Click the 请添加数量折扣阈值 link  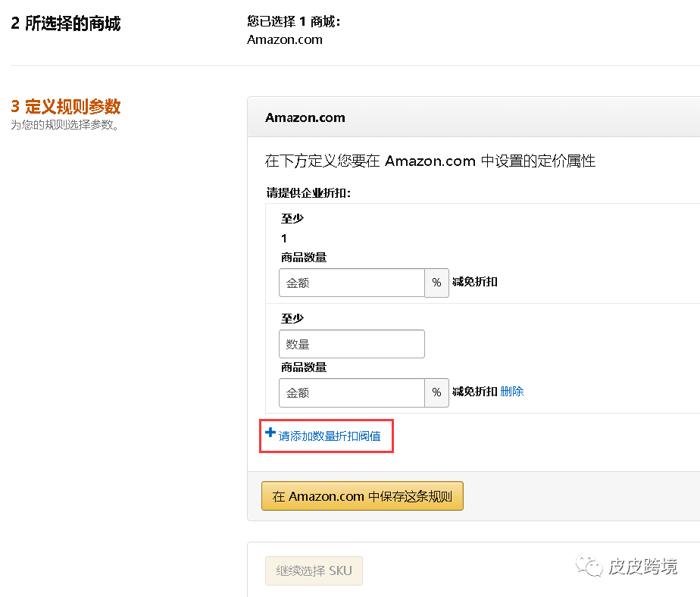330,436
